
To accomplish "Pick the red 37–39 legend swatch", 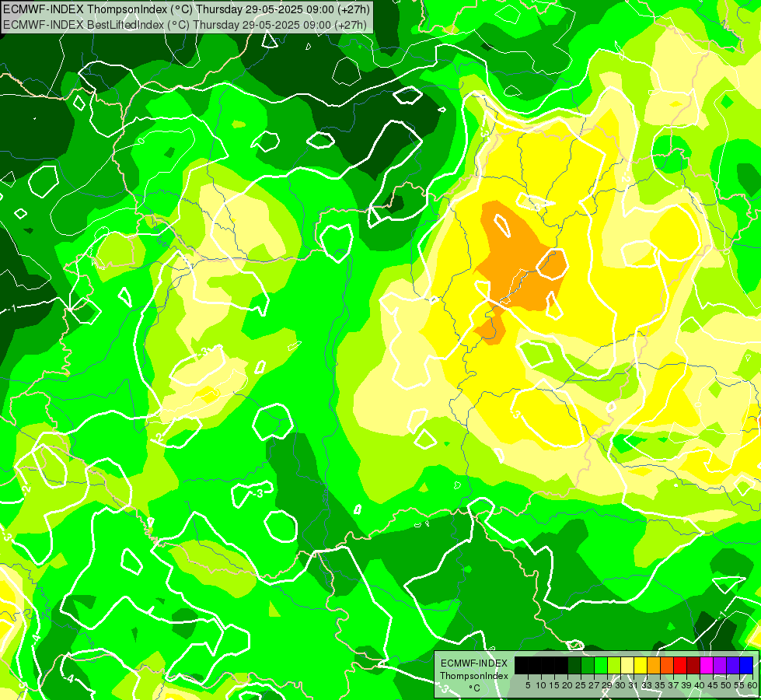I will (680, 665).
